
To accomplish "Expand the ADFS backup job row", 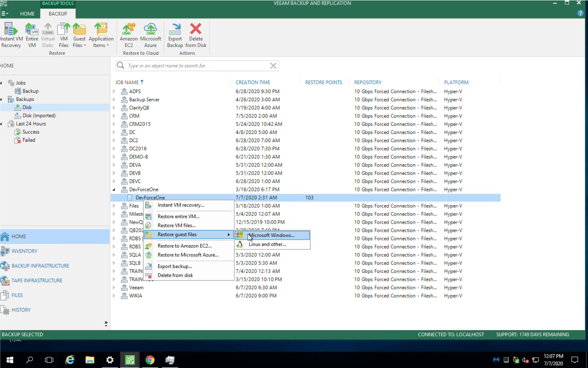I will point(114,91).
